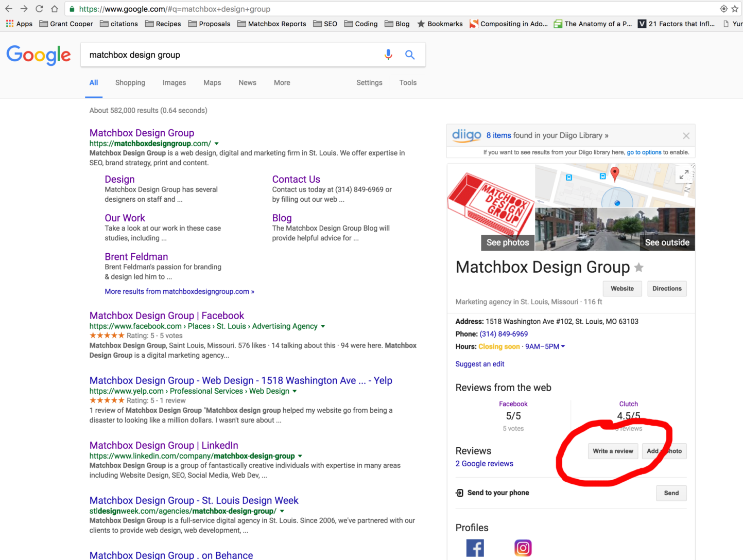743x560 pixels.
Task: Open the citations bookmark folder
Action: click(119, 24)
